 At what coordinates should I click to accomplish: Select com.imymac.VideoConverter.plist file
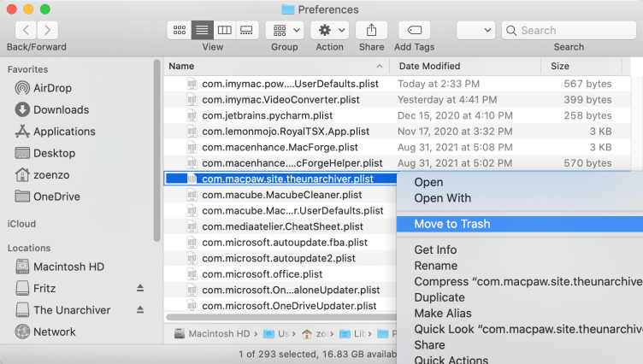pos(280,100)
